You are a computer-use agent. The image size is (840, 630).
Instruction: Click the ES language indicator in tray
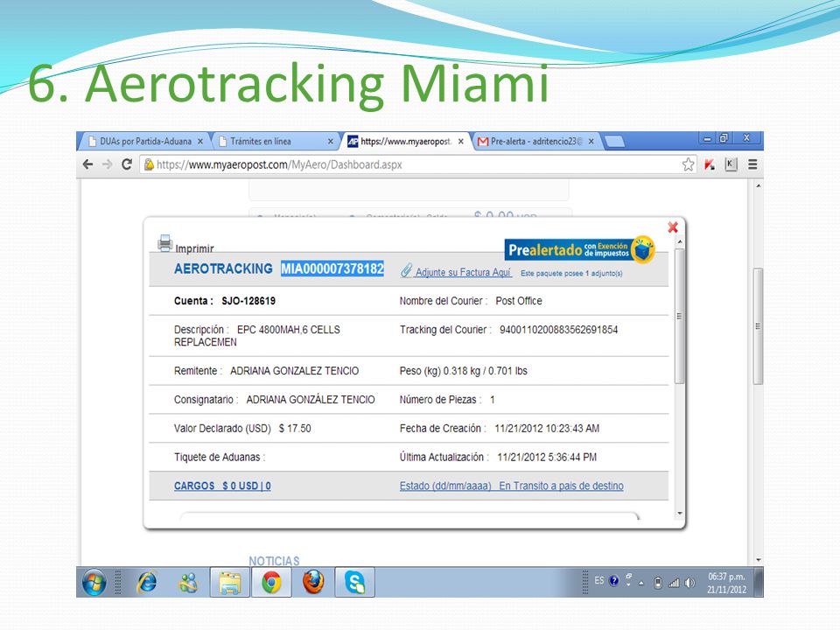pyautogui.click(x=598, y=581)
